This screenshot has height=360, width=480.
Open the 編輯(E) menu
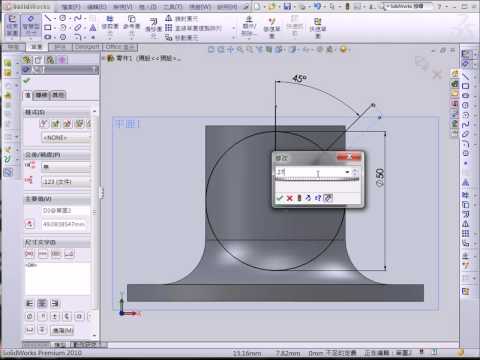97,6
